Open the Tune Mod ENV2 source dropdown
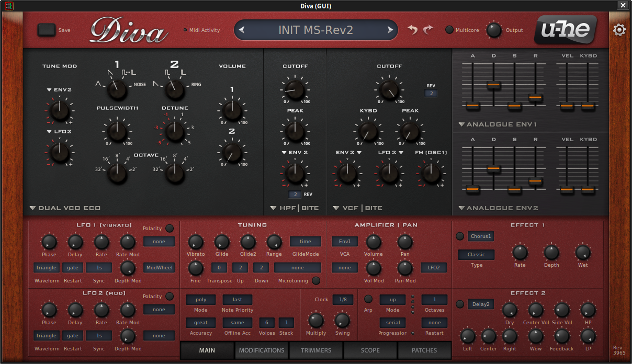Screen dimensions: 632x364 59,89
